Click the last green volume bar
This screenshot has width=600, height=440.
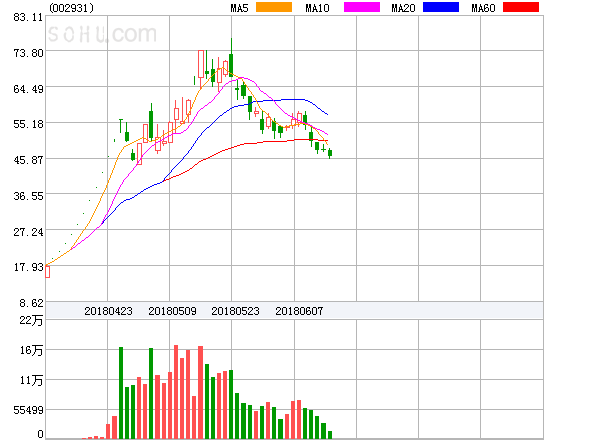[330, 435]
